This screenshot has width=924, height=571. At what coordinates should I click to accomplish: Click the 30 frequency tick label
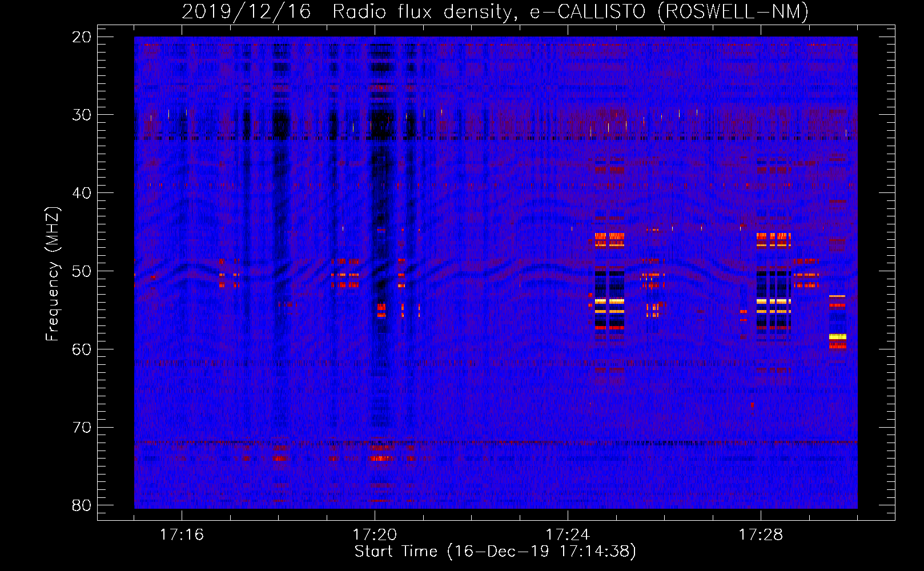[x=82, y=115]
